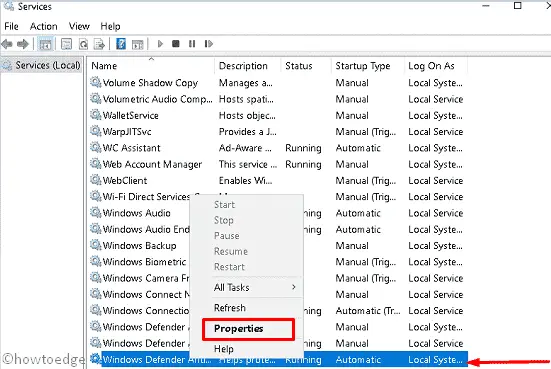Sort by the Log On As column header
Screen dimensions: 551x369
click(436, 66)
